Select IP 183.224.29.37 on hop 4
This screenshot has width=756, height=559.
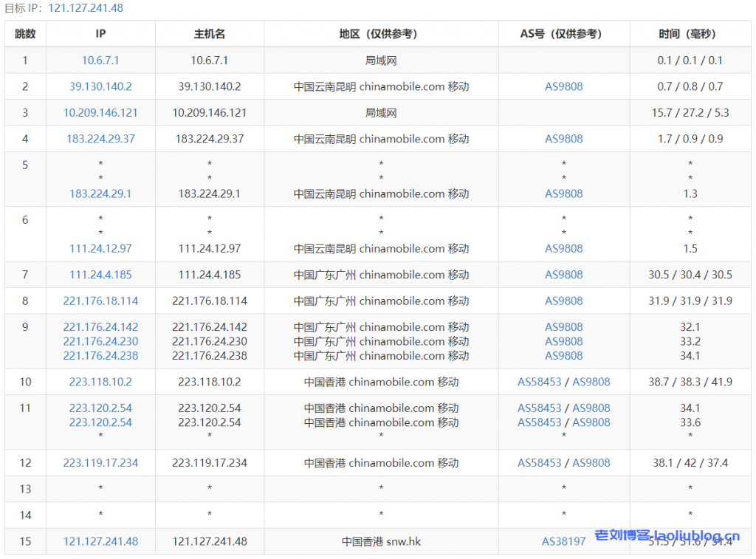point(100,138)
